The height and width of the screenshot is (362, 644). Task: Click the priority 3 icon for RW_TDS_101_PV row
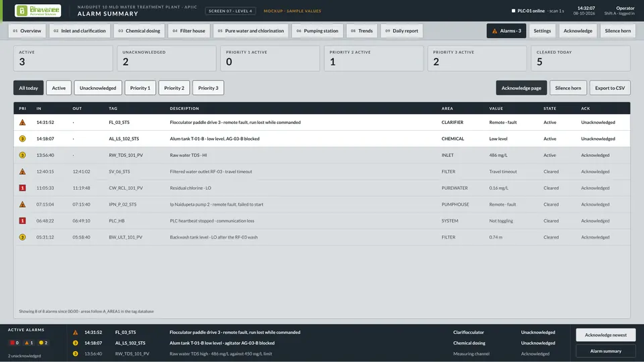[x=23, y=155]
